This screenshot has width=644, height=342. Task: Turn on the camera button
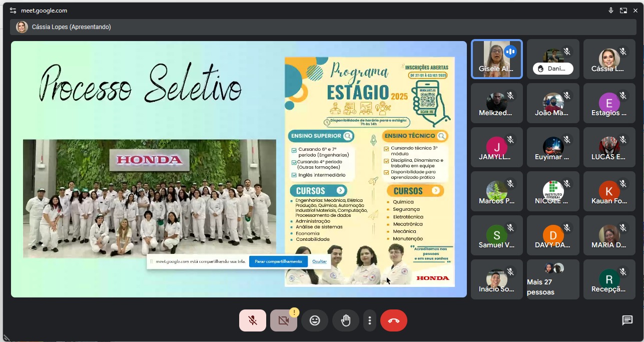coord(284,320)
